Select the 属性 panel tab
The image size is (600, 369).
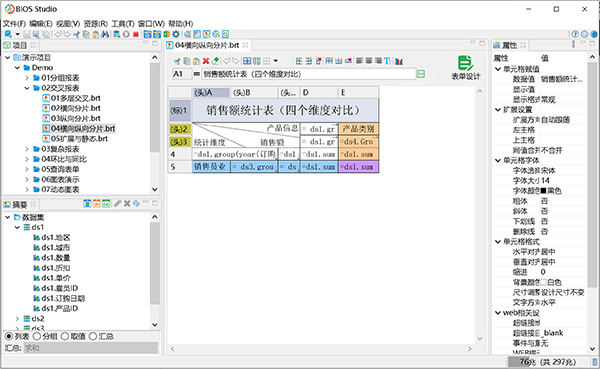pos(509,45)
